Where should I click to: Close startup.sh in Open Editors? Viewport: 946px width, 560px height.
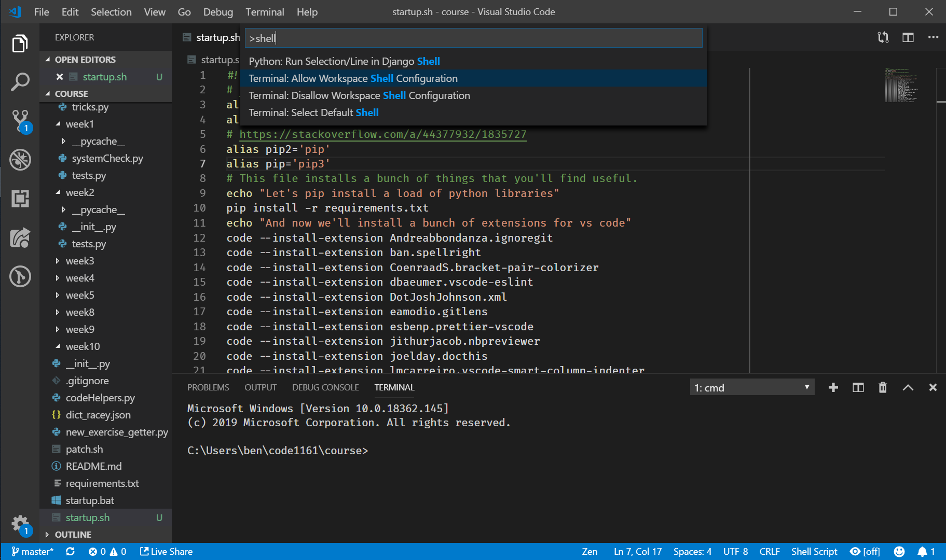(60, 77)
